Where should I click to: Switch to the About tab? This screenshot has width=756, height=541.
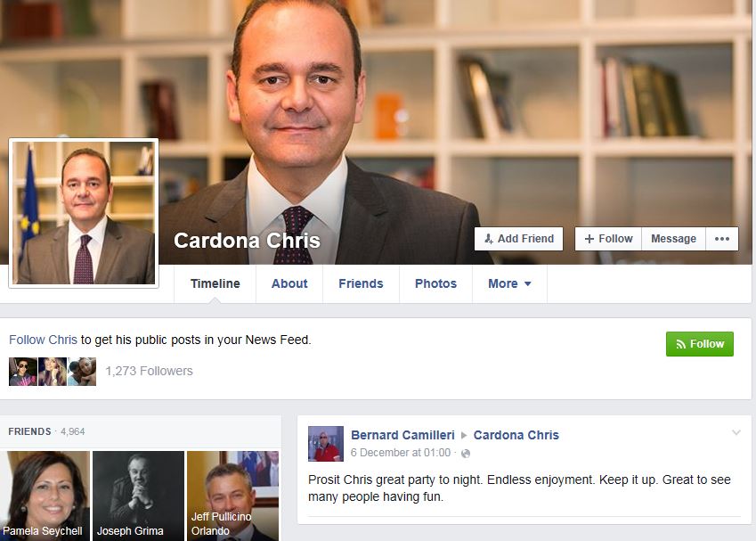click(289, 283)
